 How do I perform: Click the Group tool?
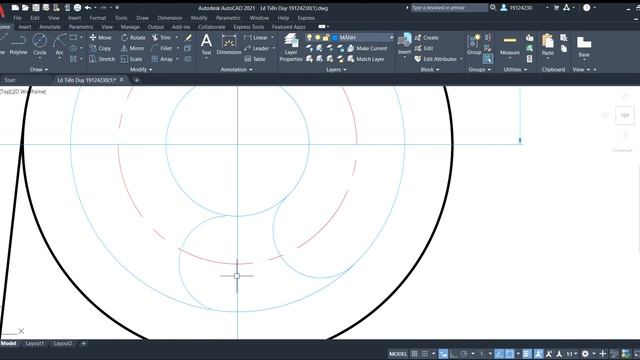point(474,44)
